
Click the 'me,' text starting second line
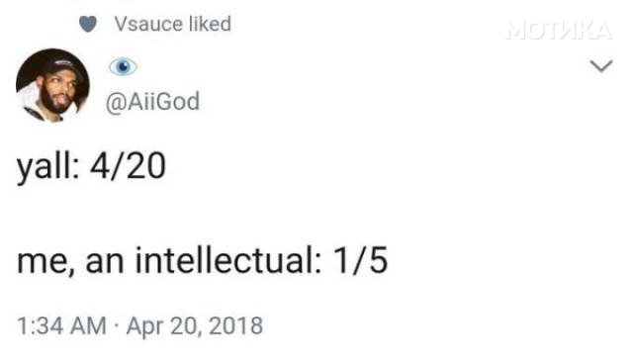coord(46,263)
